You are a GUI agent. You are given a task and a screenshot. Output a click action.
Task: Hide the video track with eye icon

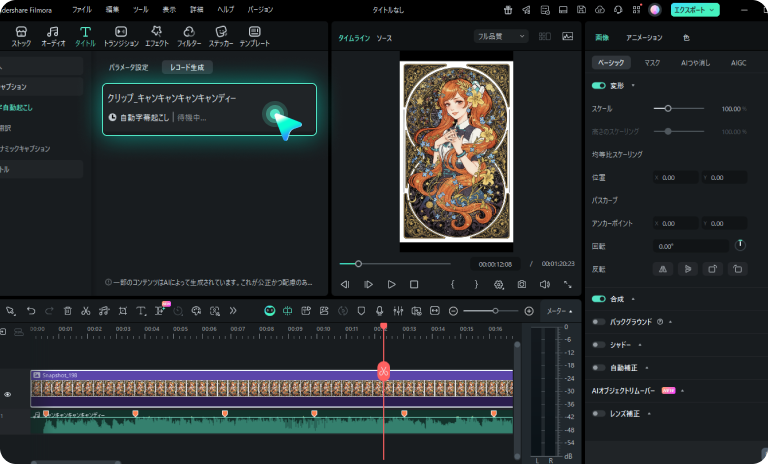8,394
